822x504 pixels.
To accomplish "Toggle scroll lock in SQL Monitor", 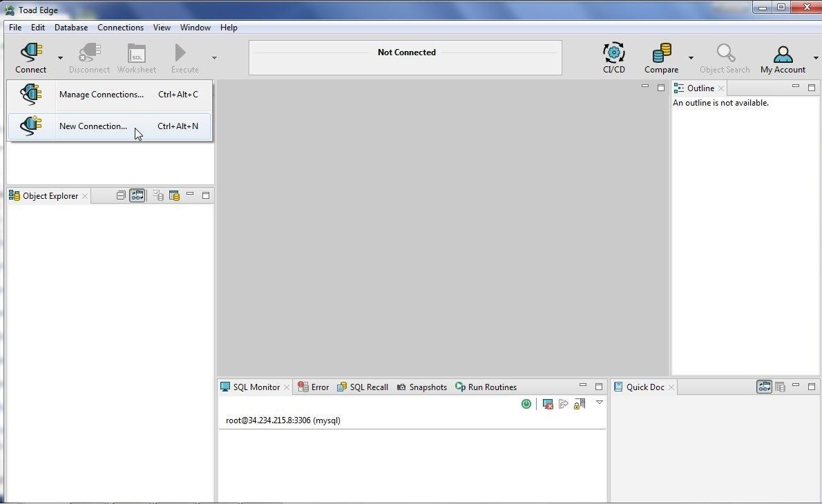I will [580, 404].
